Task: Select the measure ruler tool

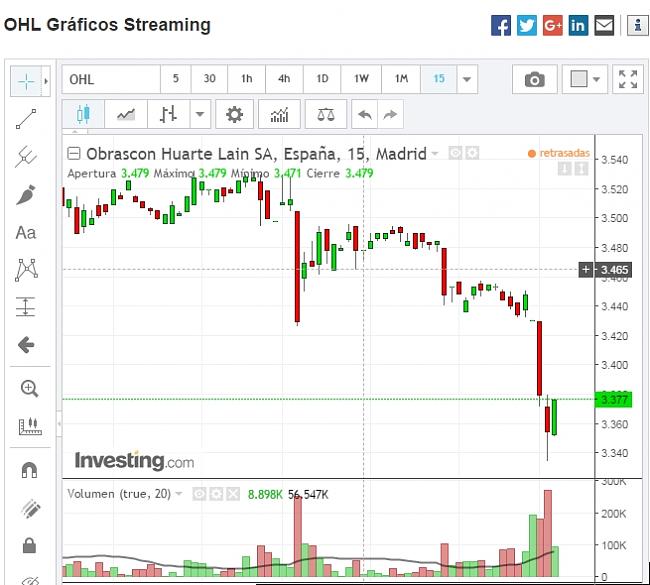Action: pos(30,426)
